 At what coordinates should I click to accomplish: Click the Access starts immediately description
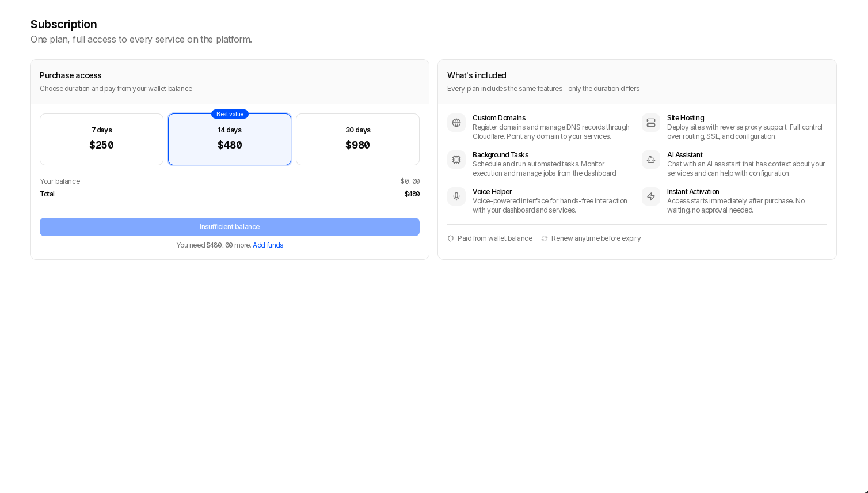(x=736, y=206)
